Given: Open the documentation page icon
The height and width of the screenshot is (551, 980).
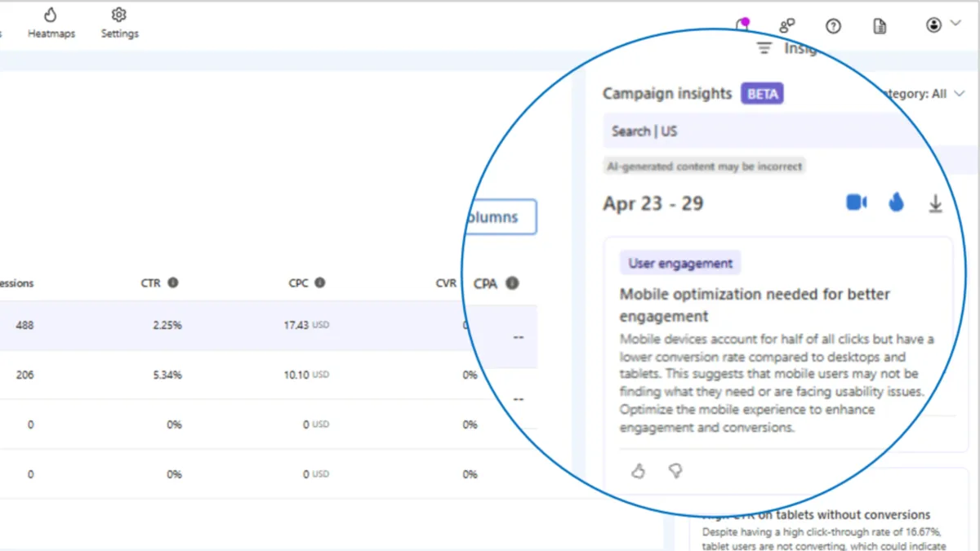Looking at the screenshot, I should tap(879, 25).
